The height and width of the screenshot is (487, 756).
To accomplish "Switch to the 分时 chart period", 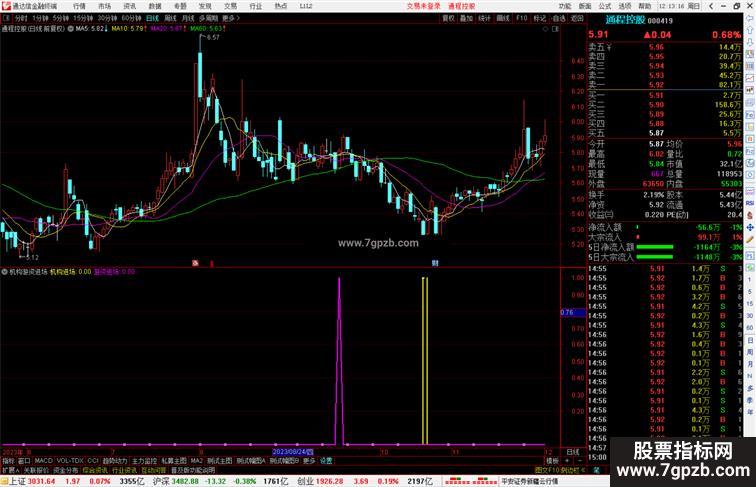I will (21, 18).
